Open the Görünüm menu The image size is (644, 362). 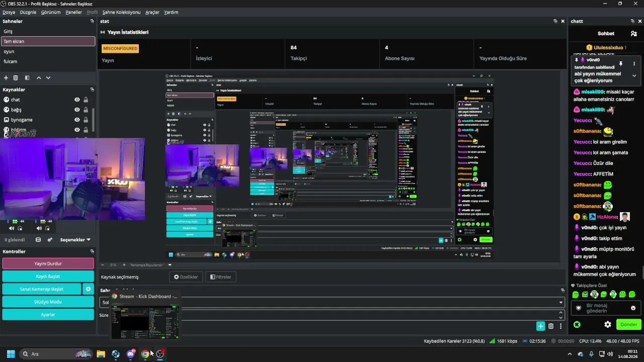pyautogui.click(x=51, y=12)
